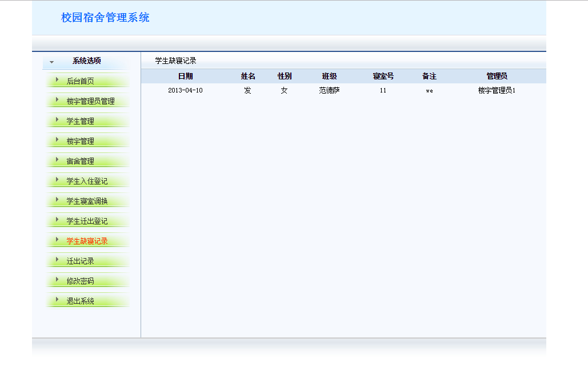Click arrow icon beside 楼宇管理
588x366 pixels.
tap(57, 140)
